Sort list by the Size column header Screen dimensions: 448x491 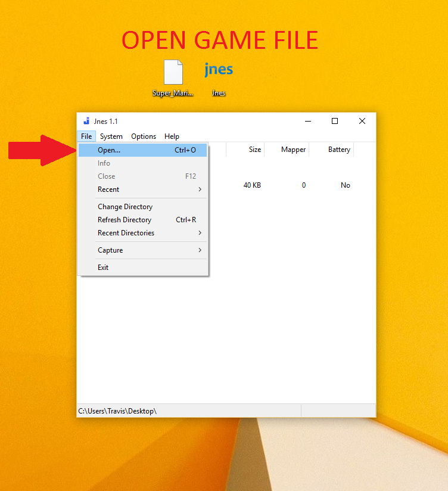point(245,150)
